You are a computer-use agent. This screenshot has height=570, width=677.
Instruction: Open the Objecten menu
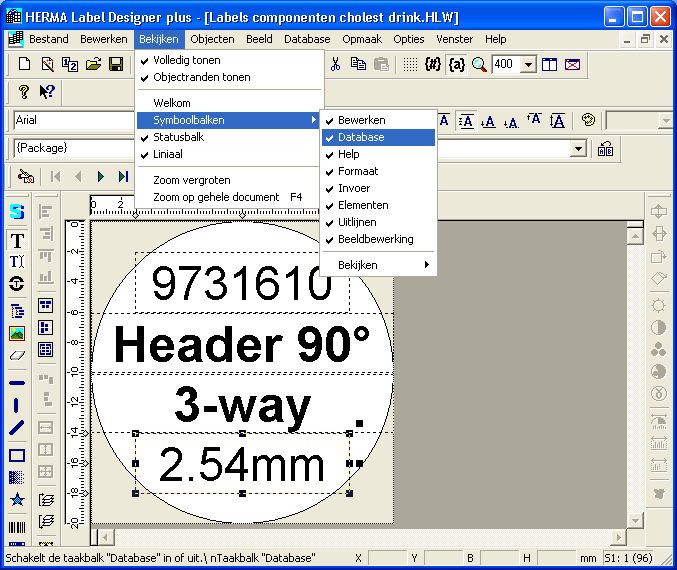[212, 39]
